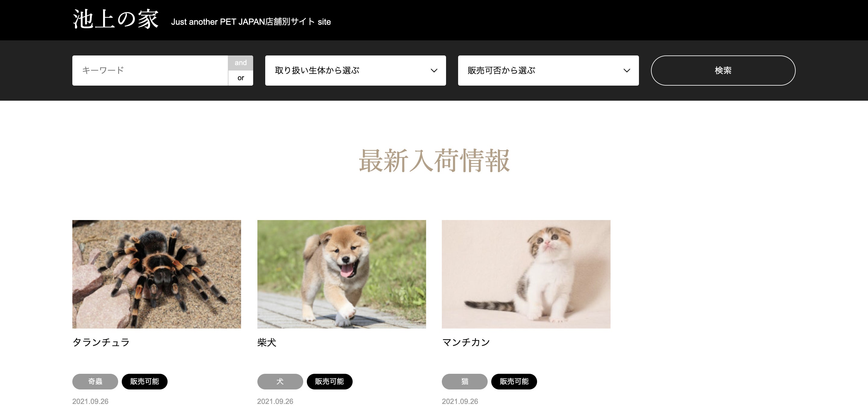The image size is (868, 419).
Task: Click the chevron arrow in 販売可否から選ぶ
Action: (627, 71)
